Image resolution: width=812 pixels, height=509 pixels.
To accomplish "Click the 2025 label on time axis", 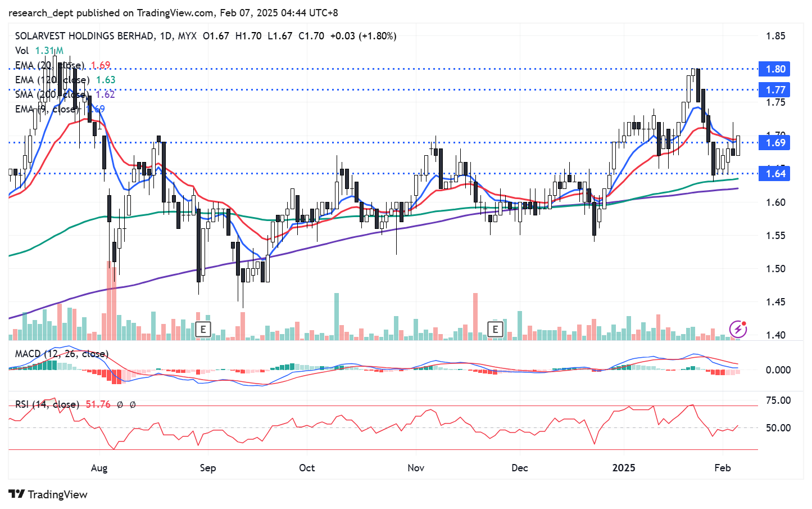I will pos(623,468).
